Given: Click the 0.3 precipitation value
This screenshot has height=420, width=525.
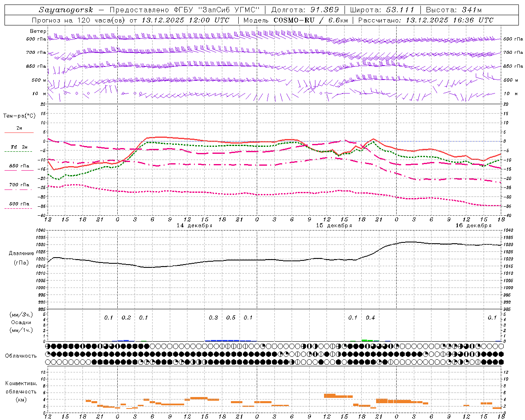Looking at the screenshot, I should (x=213, y=318).
